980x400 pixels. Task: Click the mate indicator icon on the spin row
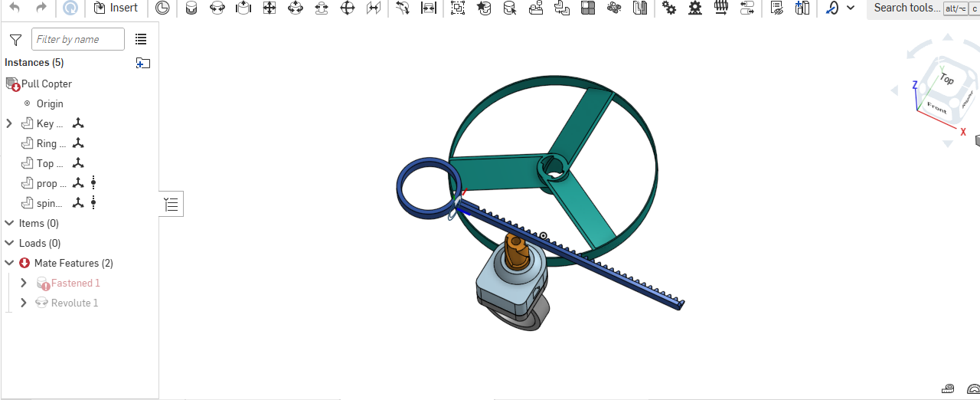click(x=93, y=203)
